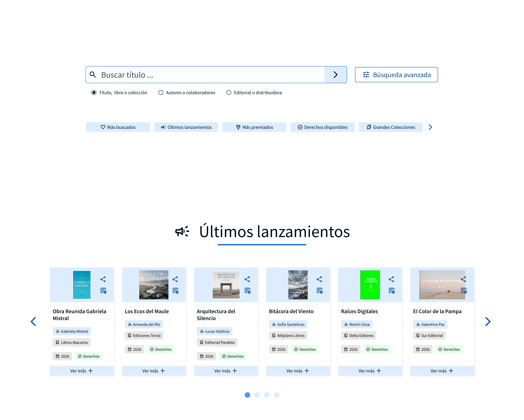Expand Ver más on Bitácora del Viento
This screenshot has width=524, height=420.
click(298, 370)
